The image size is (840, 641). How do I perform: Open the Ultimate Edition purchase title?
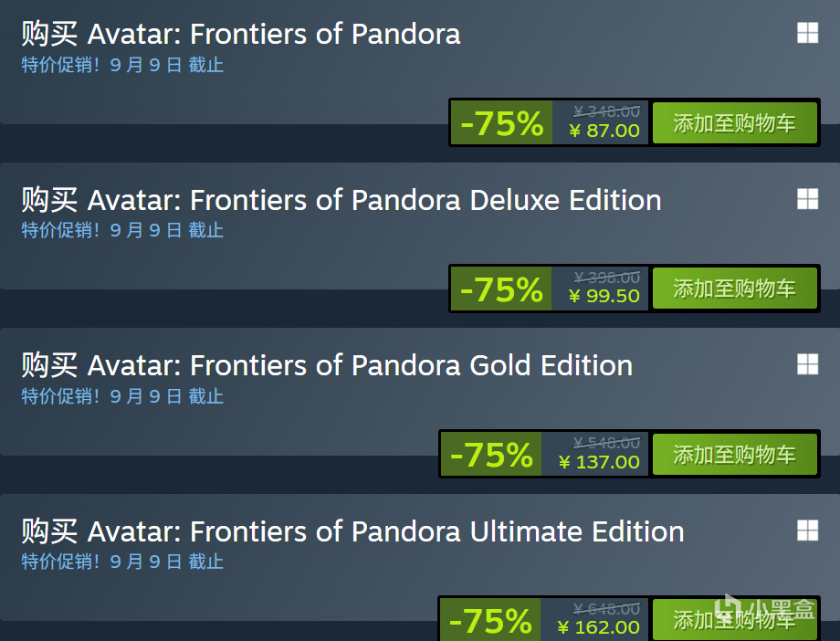tap(353, 531)
